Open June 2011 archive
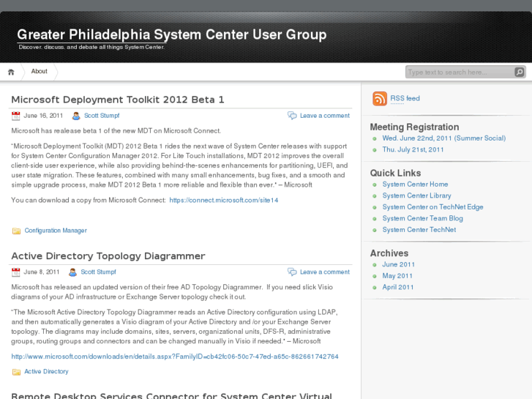Image resolution: width=532 pixels, height=399 pixels. point(398,264)
